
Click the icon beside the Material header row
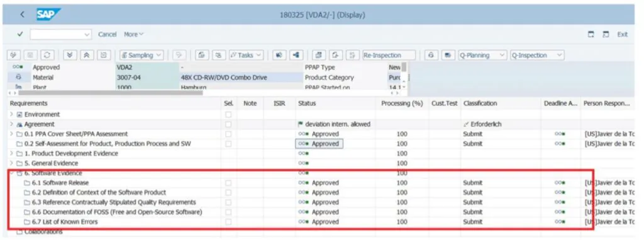click(18, 77)
